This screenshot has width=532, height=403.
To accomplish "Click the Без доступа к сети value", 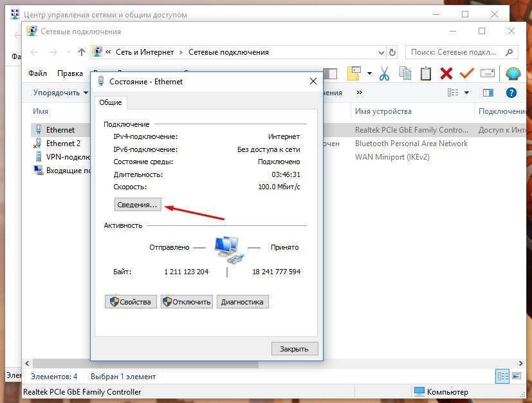I will pyautogui.click(x=269, y=149).
